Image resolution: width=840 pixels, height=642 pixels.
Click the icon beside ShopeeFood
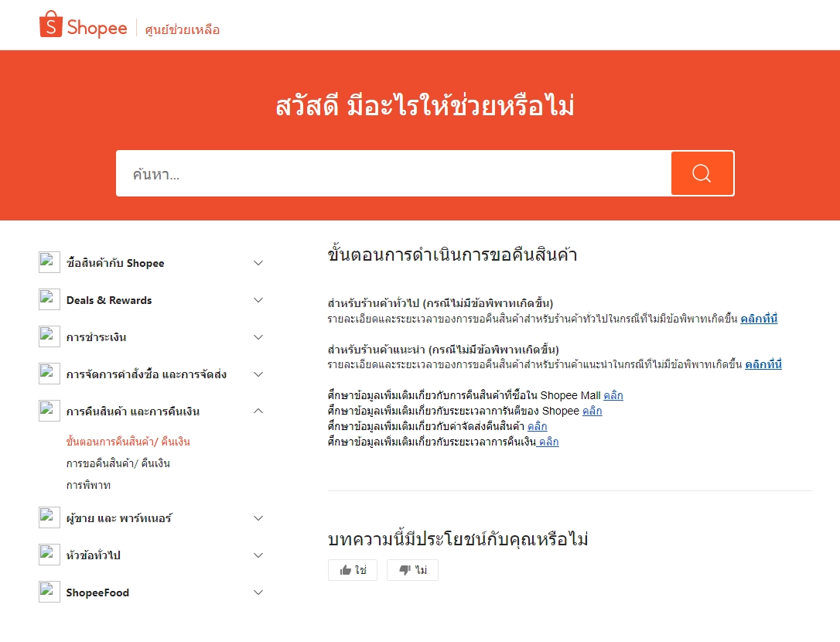(50, 592)
